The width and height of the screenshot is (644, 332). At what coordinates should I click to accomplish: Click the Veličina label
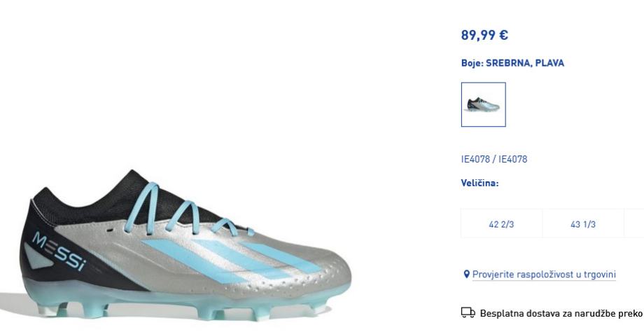tap(479, 184)
